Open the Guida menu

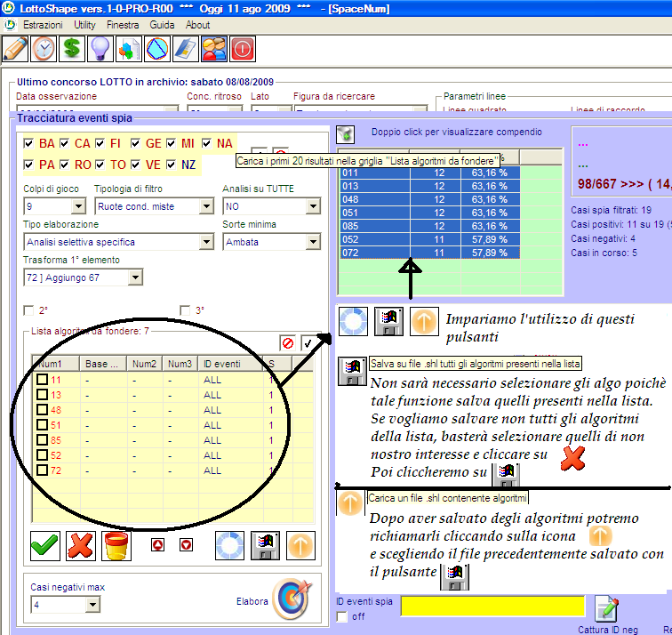[x=162, y=25]
